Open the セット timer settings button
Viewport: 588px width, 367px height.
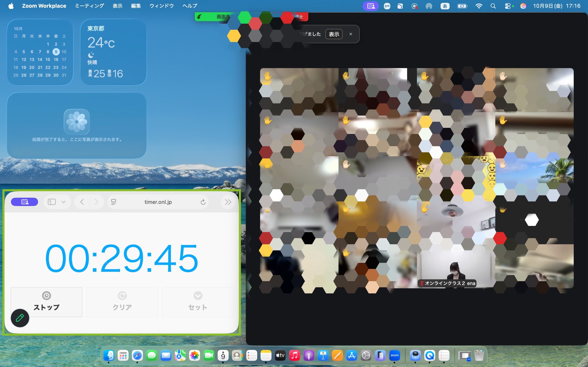pos(198,302)
